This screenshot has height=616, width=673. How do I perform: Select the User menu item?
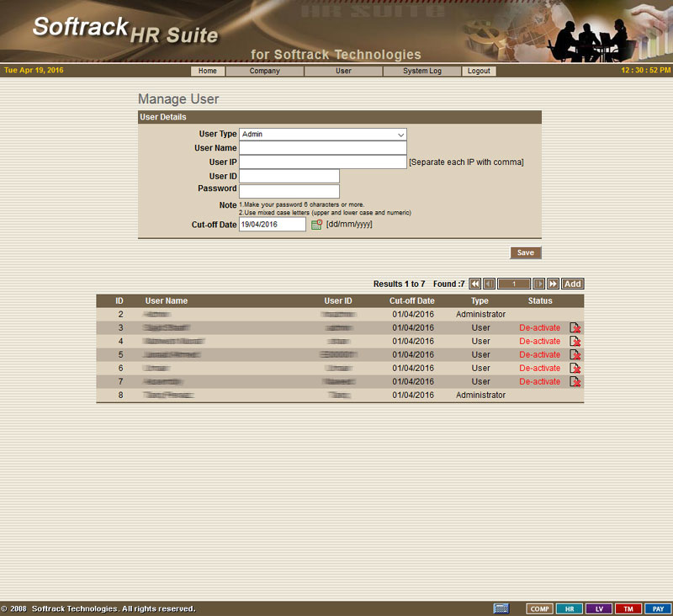click(x=343, y=72)
